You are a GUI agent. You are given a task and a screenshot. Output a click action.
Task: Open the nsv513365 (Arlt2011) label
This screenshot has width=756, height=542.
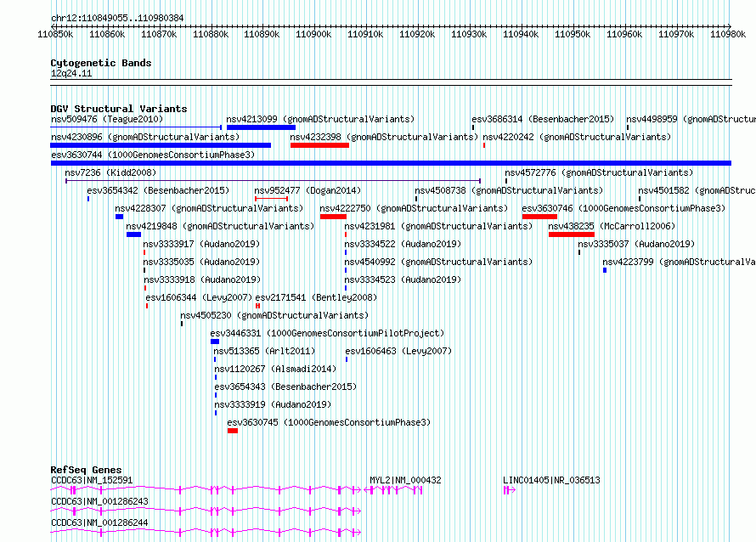(x=264, y=351)
